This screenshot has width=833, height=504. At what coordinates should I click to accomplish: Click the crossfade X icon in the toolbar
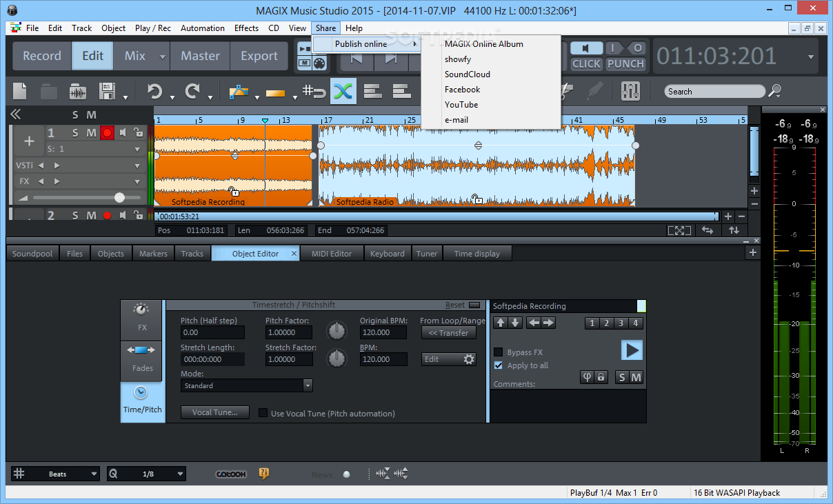pyautogui.click(x=343, y=91)
